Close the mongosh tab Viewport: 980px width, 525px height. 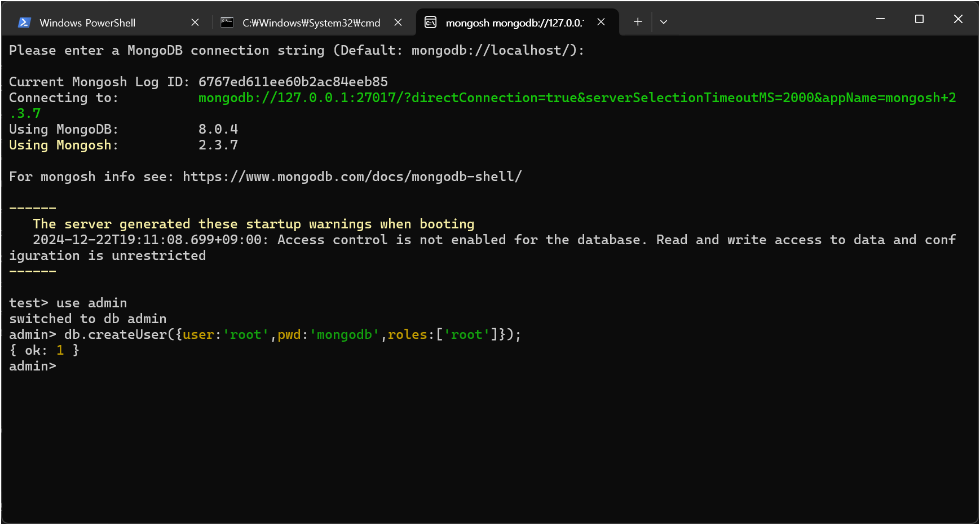(601, 22)
